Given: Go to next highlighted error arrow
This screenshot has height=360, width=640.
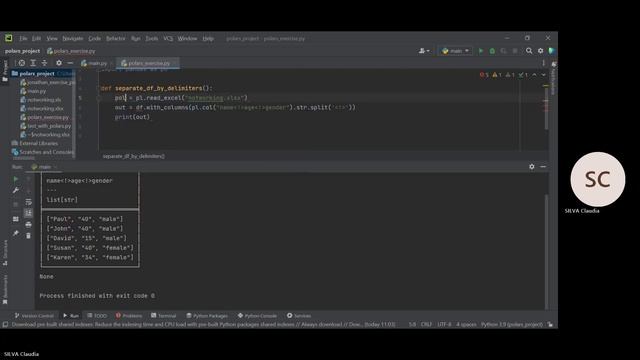Looking at the screenshot, I should pyautogui.click(x=543, y=75).
